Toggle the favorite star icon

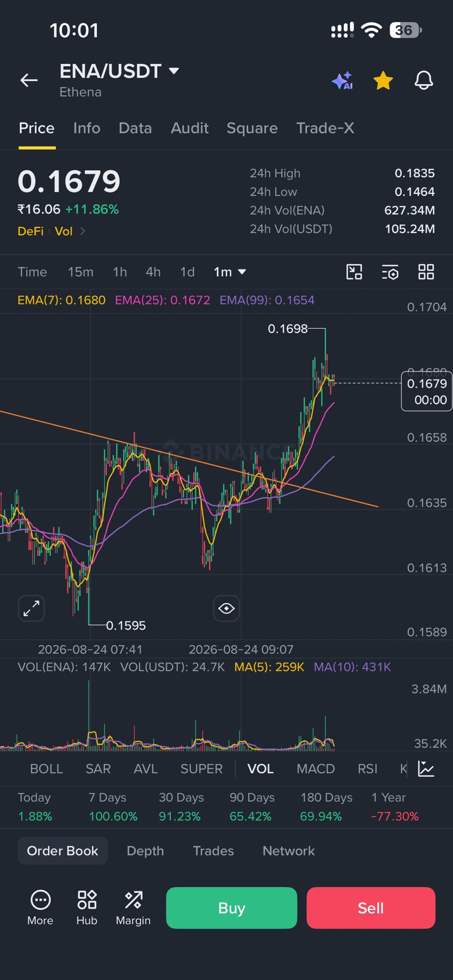click(x=383, y=80)
